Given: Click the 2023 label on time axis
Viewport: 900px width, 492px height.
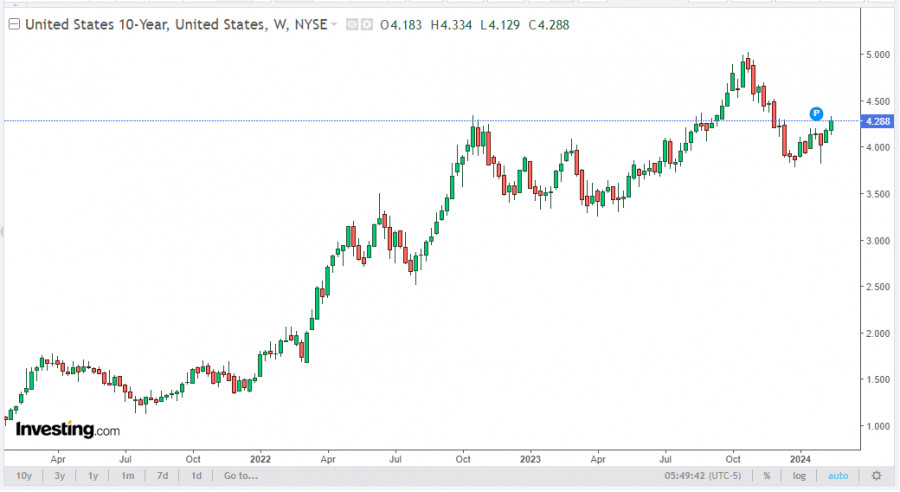Looking at the screenshot, I should point(530,459).
